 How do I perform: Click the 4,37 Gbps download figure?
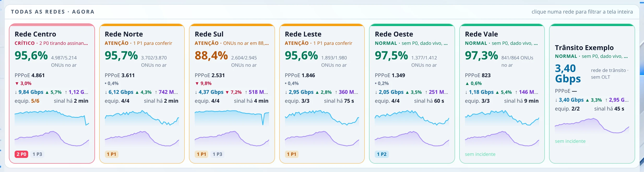pos(209,92)
